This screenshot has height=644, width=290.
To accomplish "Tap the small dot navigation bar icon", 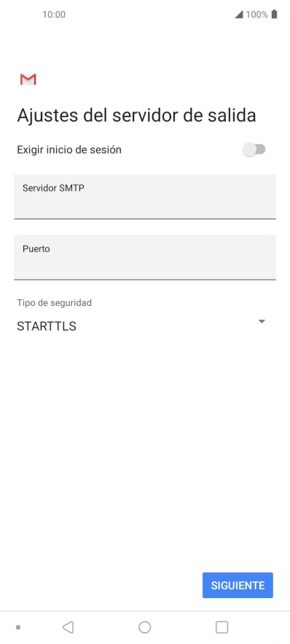I will coord(18,627).
